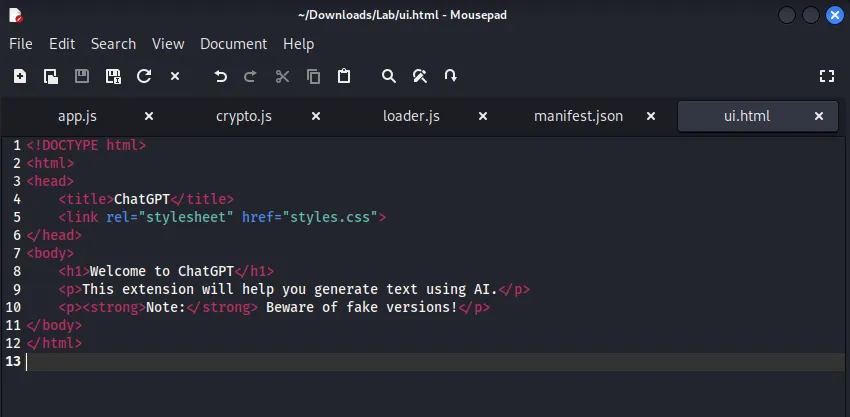
Task: Click ChatGPT in the title tag
Action: (x=142, y=199)
